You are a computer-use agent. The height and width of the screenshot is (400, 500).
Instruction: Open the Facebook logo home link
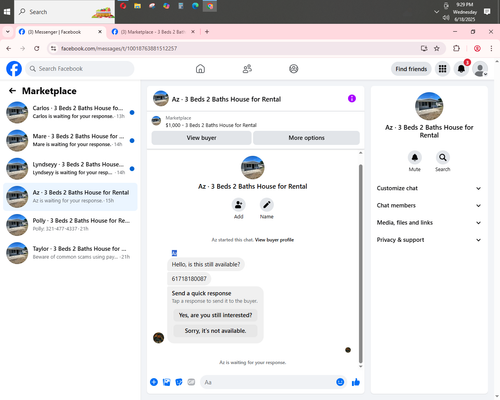point(14,69)
